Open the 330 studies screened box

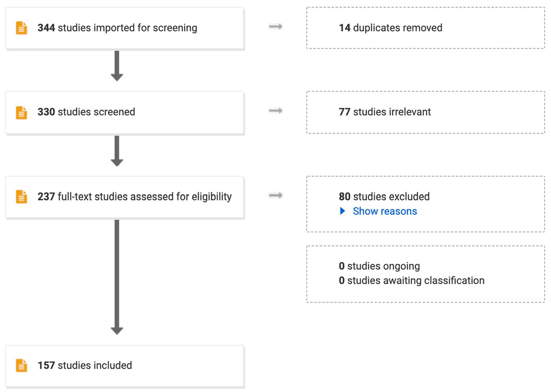tap(125, 113)
